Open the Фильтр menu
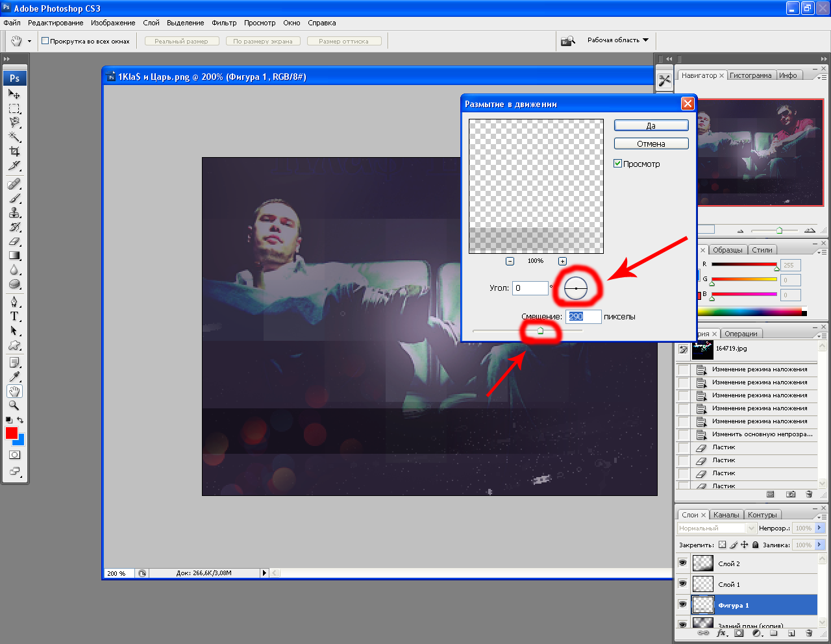Image resolution: width=831 pixels, height=644 pixels. click(224, 23)
